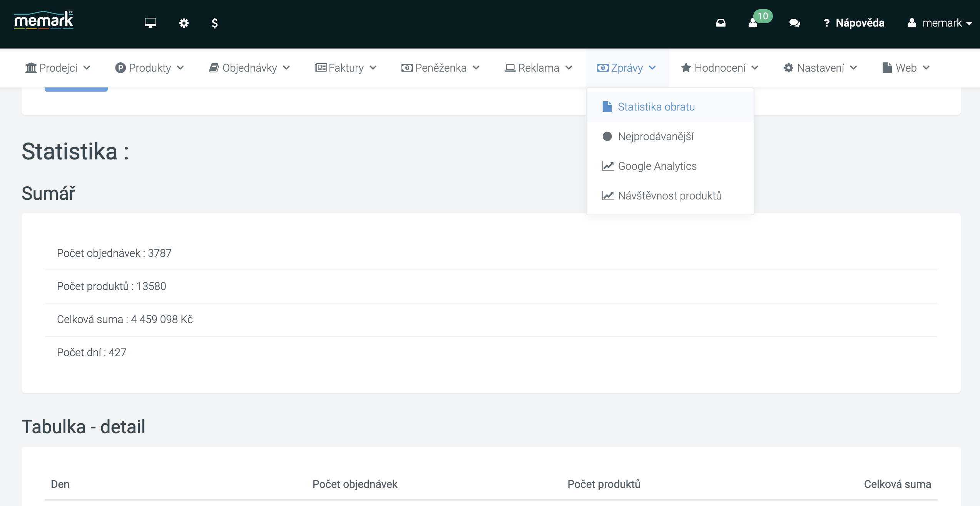
Task: Click the Prodejci bank building icon
Action: point(31,68)
